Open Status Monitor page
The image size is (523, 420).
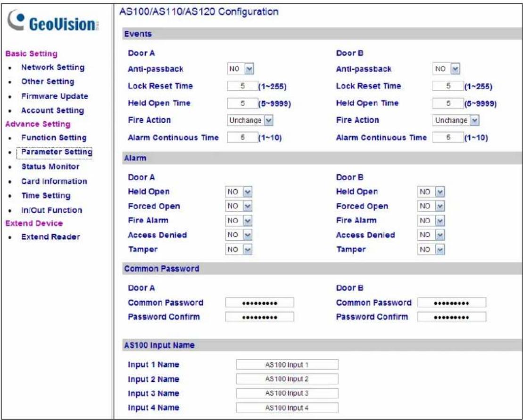(50, 167)
